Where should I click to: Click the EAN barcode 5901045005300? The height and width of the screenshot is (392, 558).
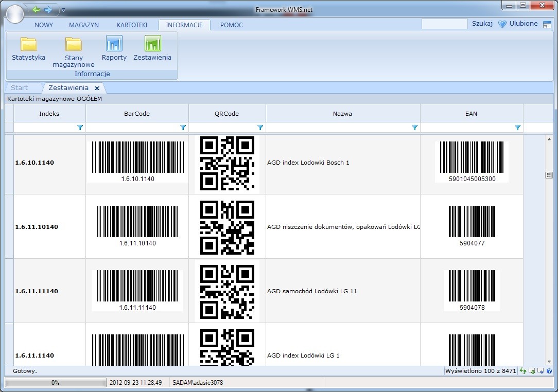click(x=472, y=162)
